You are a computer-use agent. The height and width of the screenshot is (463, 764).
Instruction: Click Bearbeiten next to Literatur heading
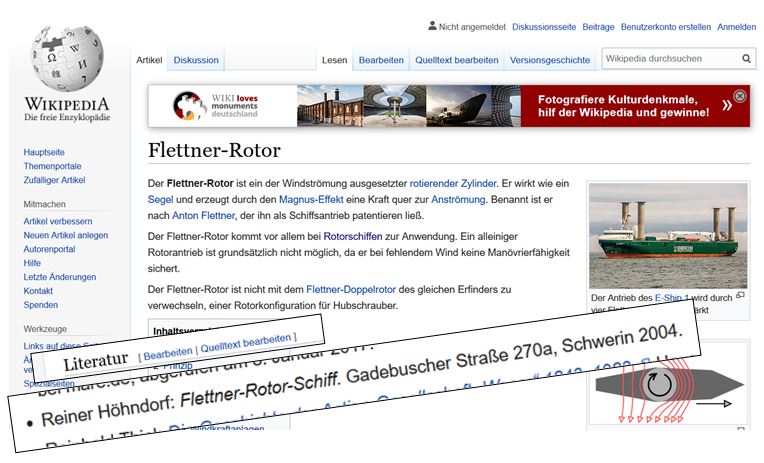(x=168, y=353)
